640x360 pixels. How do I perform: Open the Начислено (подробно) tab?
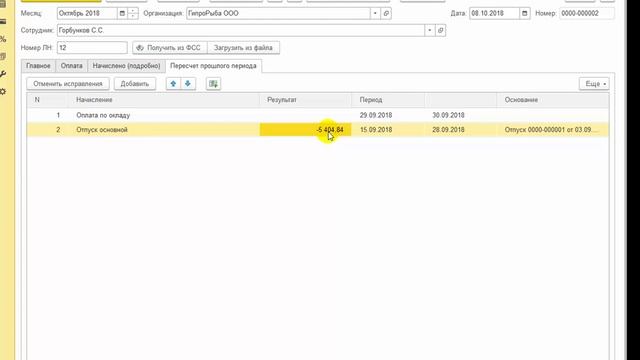pos(127,66)
